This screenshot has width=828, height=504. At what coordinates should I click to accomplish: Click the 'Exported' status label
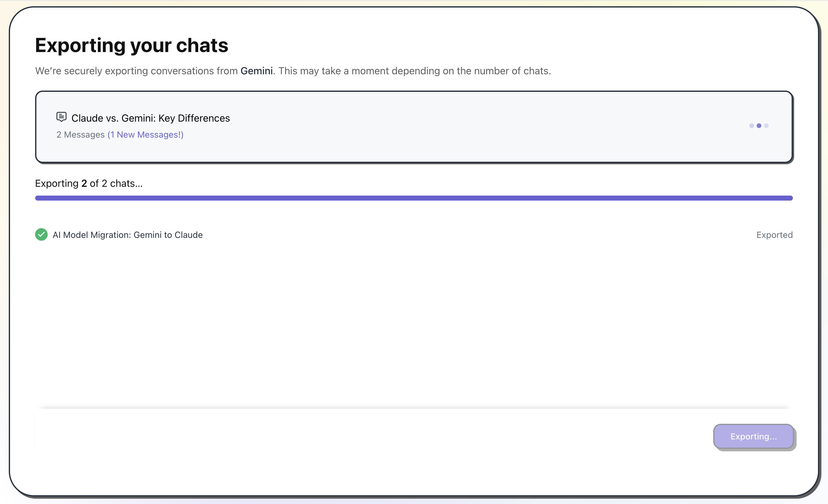coord(775,235)
